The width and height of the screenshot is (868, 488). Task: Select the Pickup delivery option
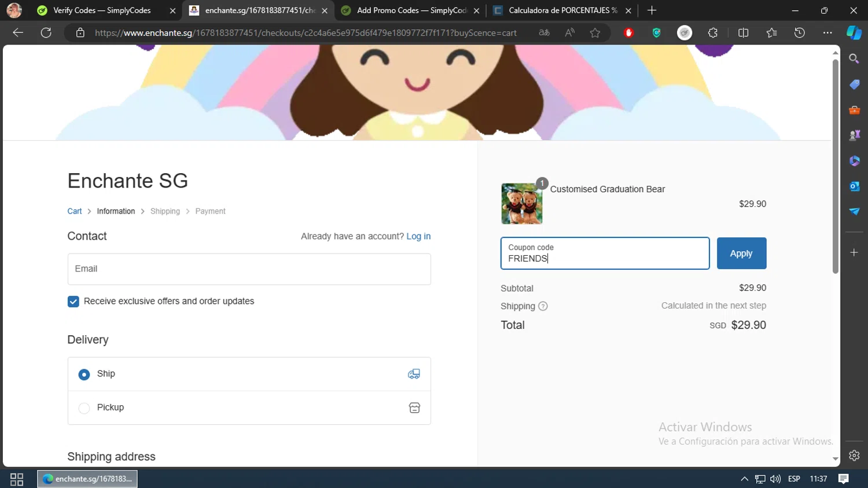[x=84, y=408]
